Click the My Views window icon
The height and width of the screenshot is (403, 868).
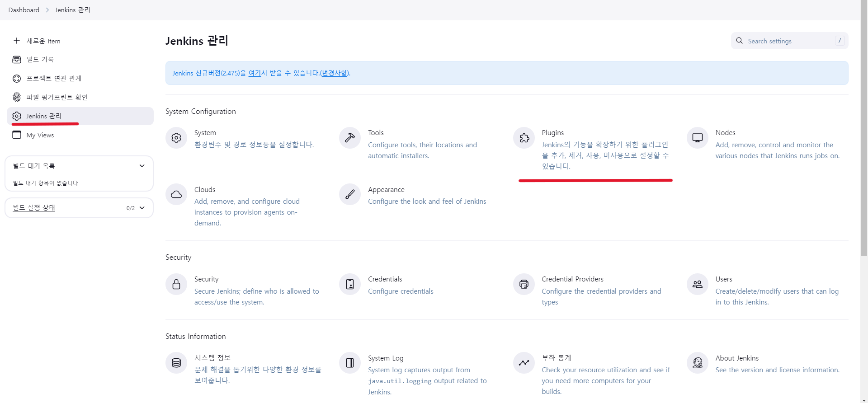[17, 135]
